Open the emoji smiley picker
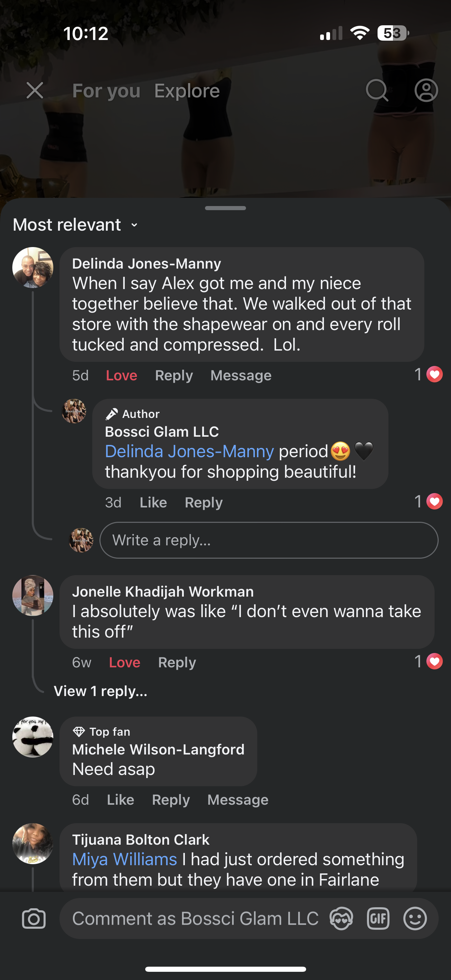The width and height of the screenshot is (451, 980). point(414,919)
